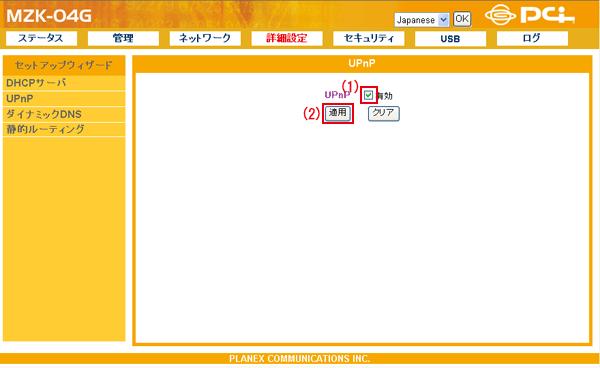Open 静的ルーティング sidebar item

(64, 130)
